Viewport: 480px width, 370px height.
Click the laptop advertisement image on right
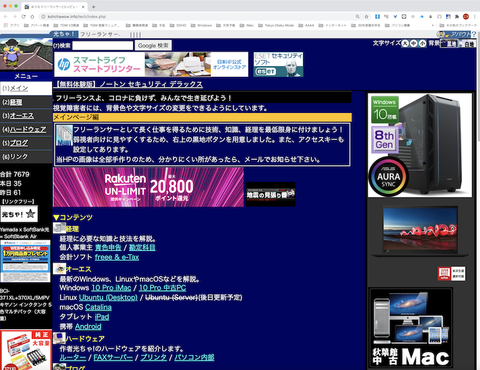pyautogui.click(x=420, y=232)
